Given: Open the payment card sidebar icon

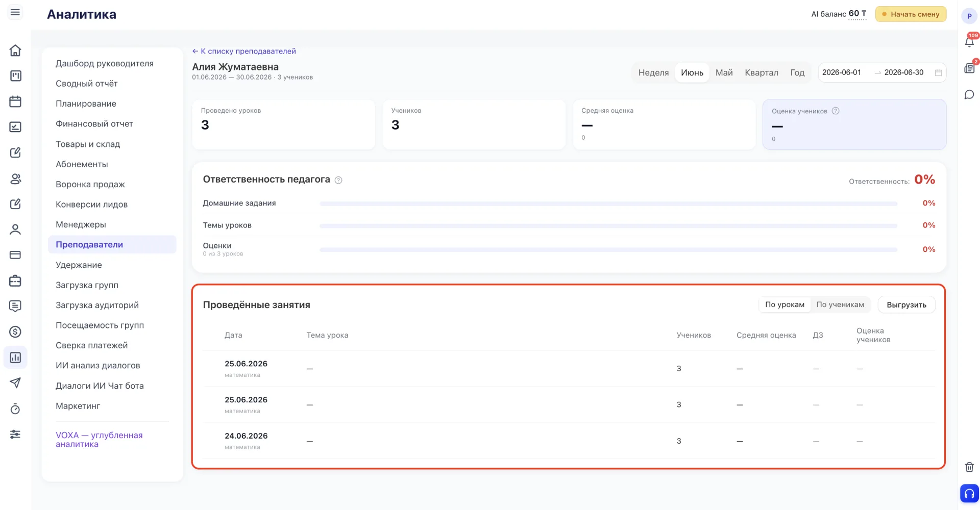Looking at the screenshot, I should pos(15,255).
